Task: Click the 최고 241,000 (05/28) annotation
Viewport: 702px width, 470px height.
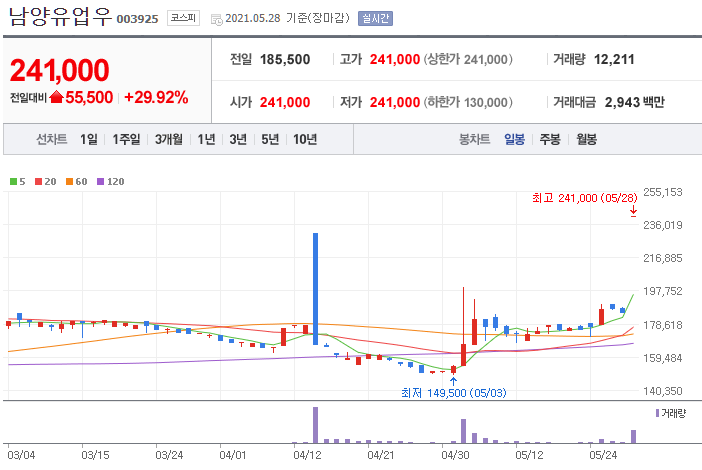Action: 584,198
